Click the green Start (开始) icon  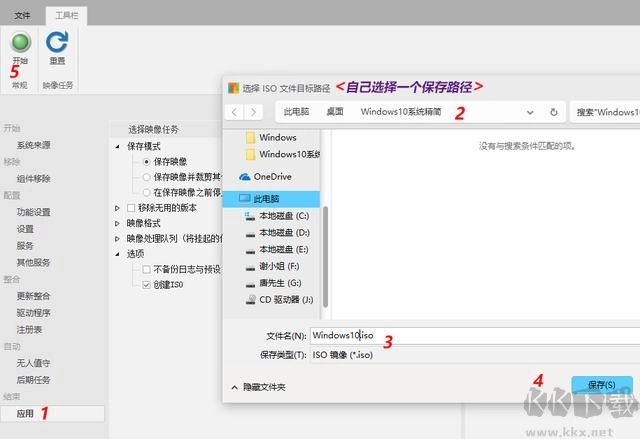point(21,42)
